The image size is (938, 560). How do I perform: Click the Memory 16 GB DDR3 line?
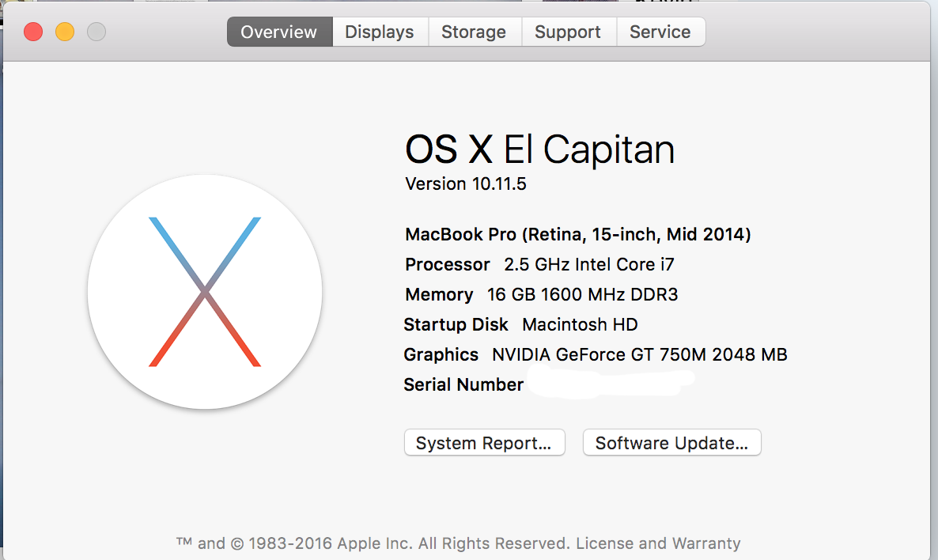pyautogui.click(x=542, y=294)
